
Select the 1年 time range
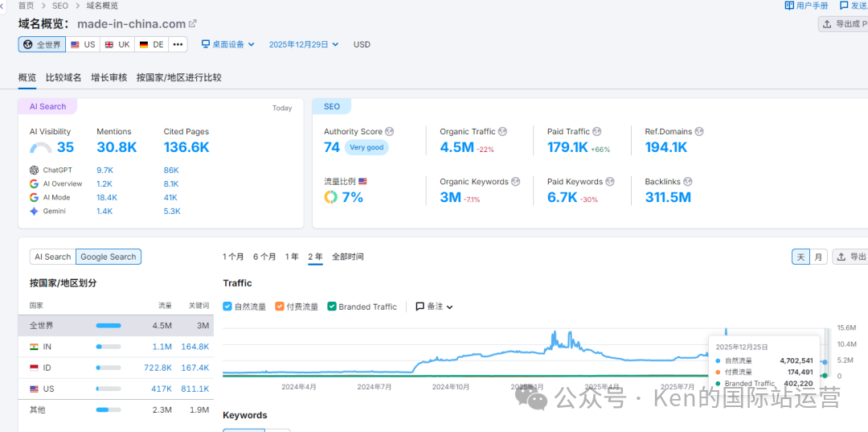292,257
